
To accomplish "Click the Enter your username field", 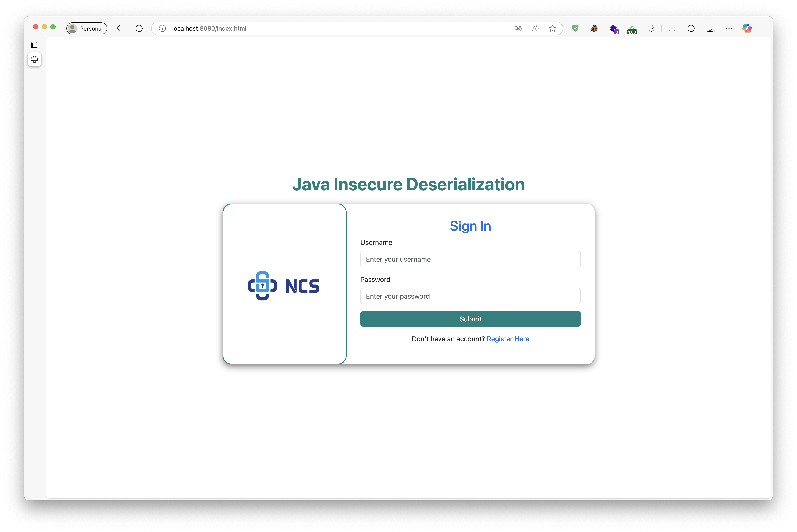I will click(x=470, y=259).
